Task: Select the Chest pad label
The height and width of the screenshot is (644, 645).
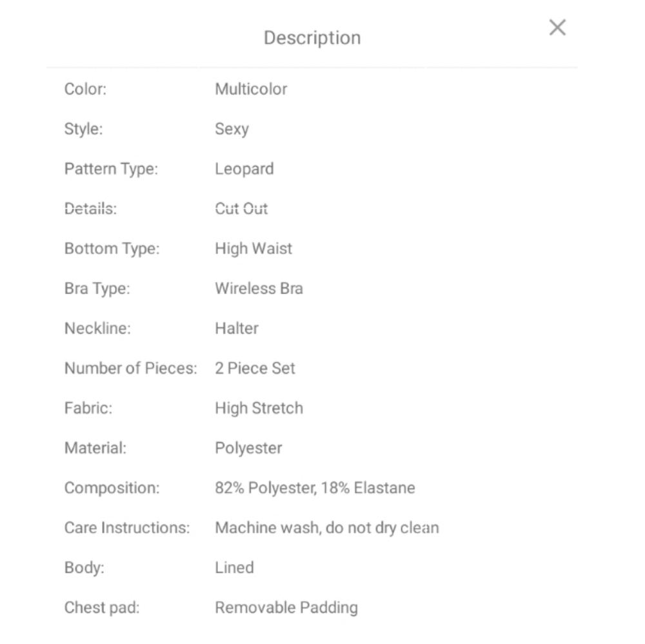Action: click(101, 608)
